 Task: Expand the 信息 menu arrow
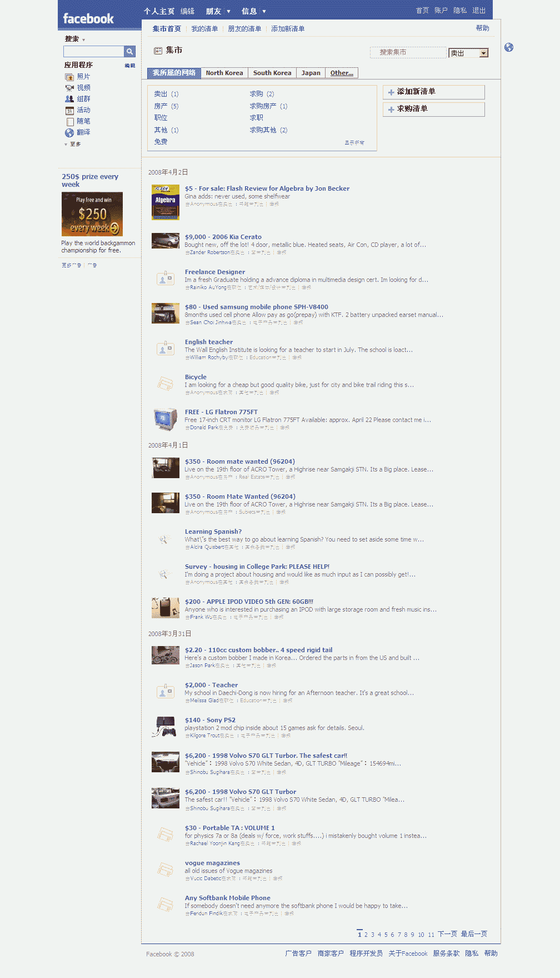click(264, 11)
